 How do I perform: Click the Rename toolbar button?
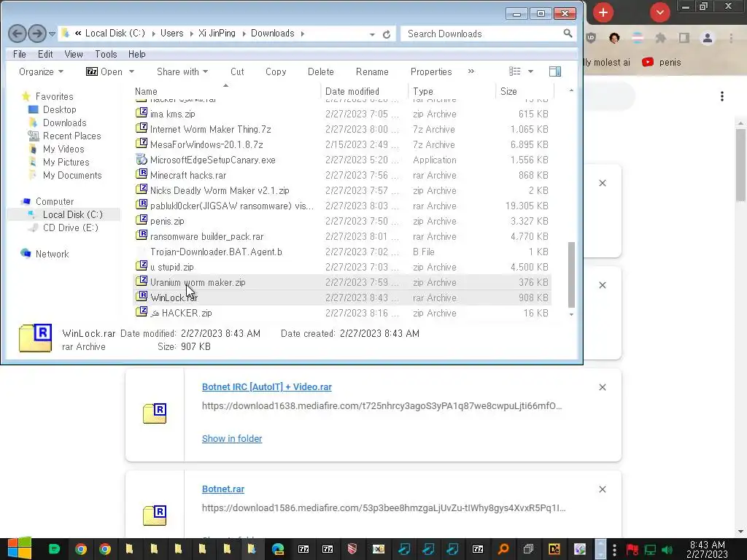pyautogui.click(x=372, y=72)
